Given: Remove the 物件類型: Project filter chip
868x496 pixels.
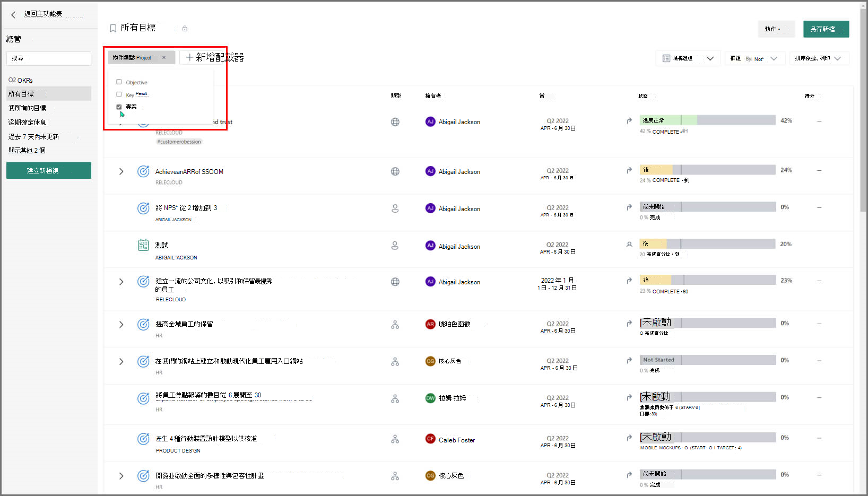Looking at the screenshot, I should point(164,57).
